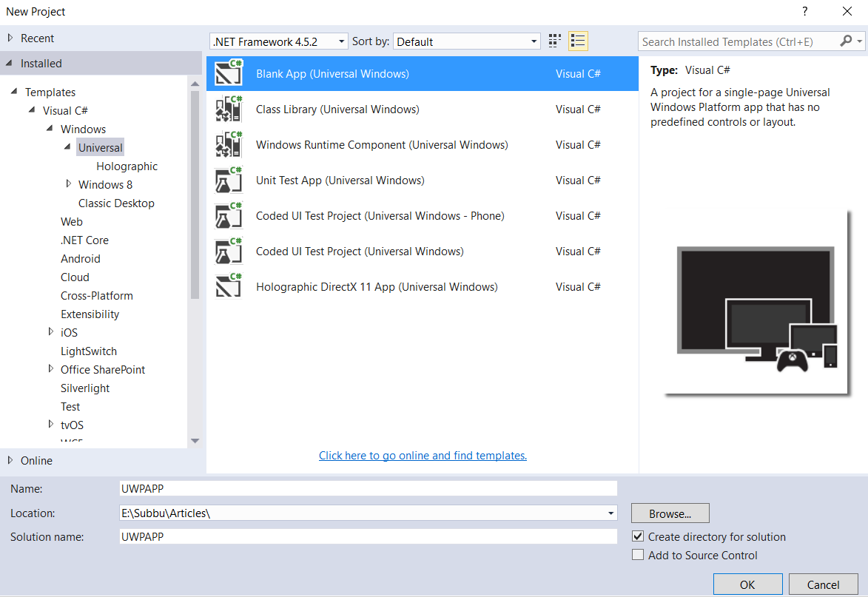This screenshot has height=597, width=868.
Task: Open the Location path dropdown arrow
Action: click(610, 513)
